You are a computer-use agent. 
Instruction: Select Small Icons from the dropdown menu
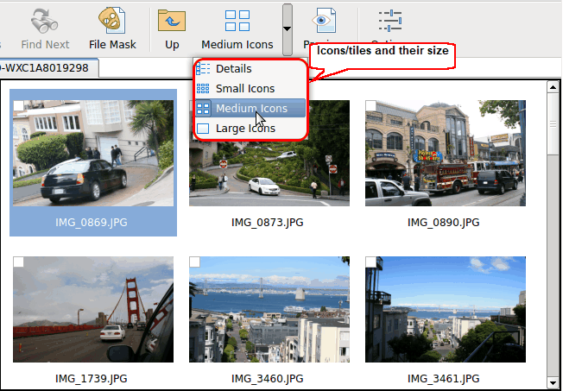click(x=244, y=88)
